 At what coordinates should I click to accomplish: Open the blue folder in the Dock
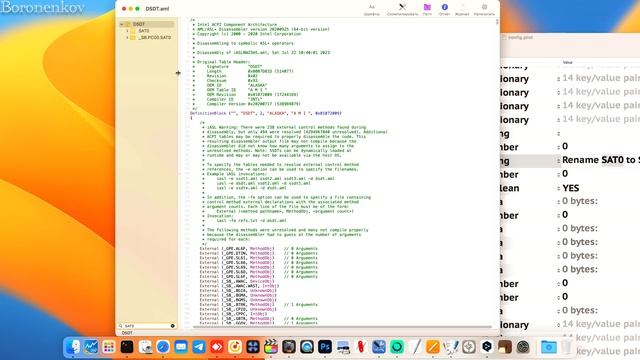tap(549, 347)
